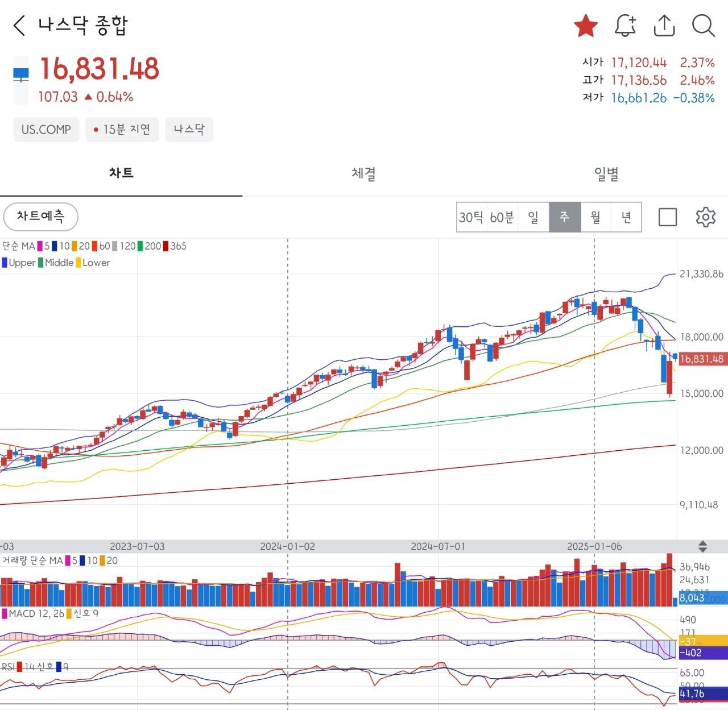Click the MA 10 blue swatch in 단순 MA legend
Image resolution: width=728 pixels, height=710 pixels.
point(55,246)
